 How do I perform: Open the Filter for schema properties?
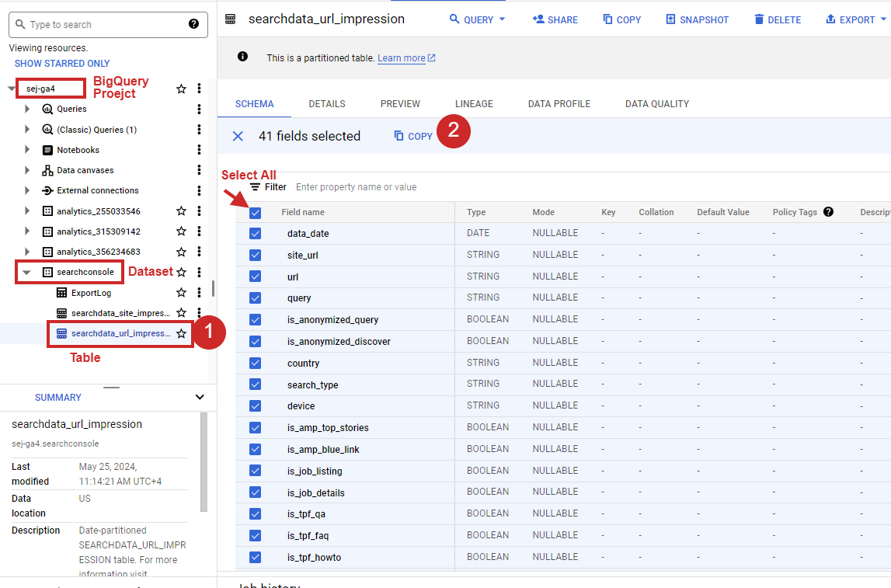[x=268, y=186]
